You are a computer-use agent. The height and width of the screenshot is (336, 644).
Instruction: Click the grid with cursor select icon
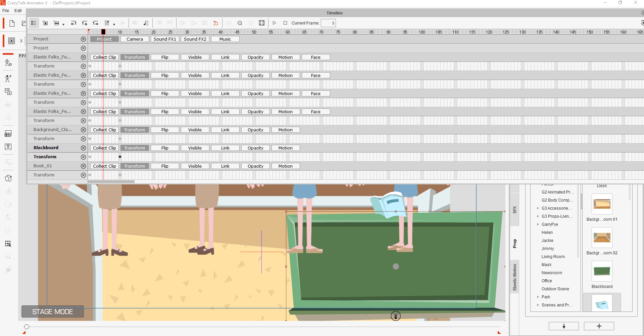[8, 244]
